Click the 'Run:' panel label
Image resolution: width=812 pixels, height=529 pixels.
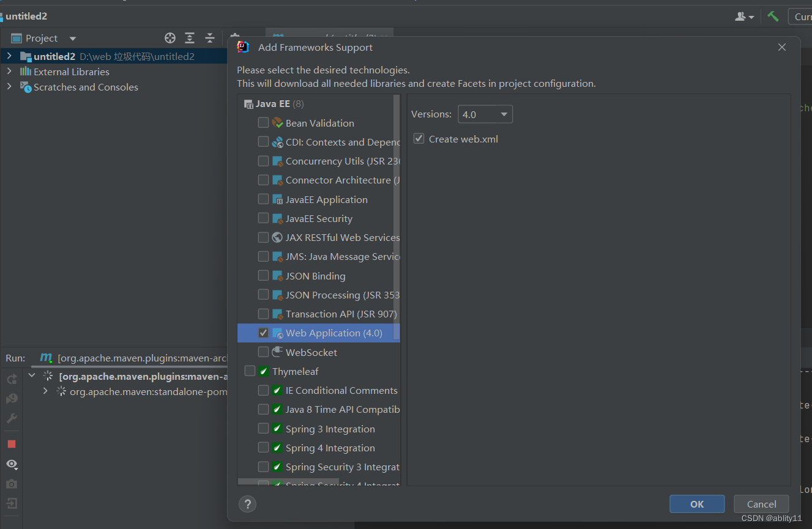tap(15, 358)
